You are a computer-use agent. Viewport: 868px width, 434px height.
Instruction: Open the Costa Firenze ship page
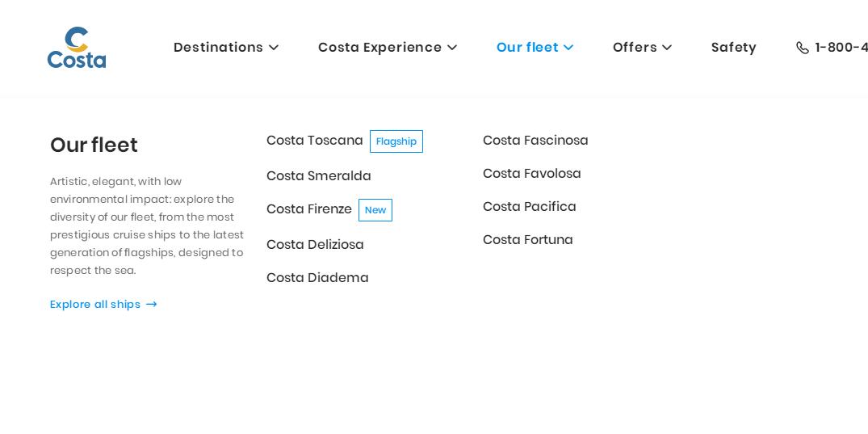[x=308, y=209]
